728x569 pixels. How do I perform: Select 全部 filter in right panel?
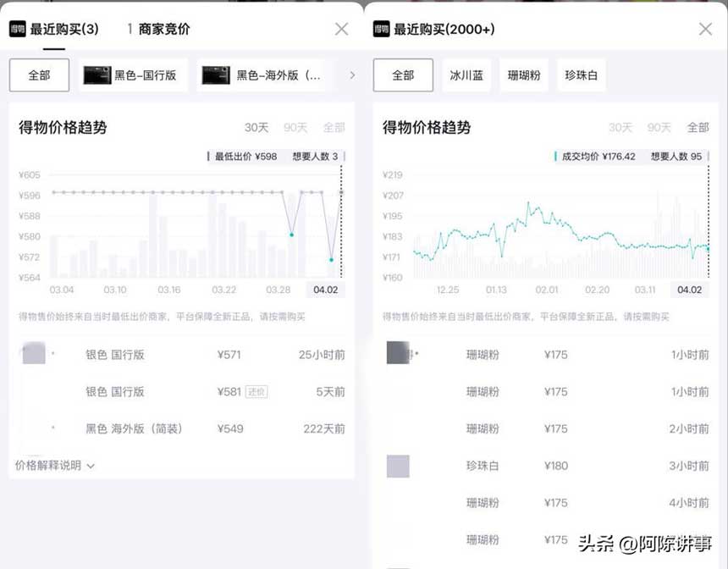(403, 75)
